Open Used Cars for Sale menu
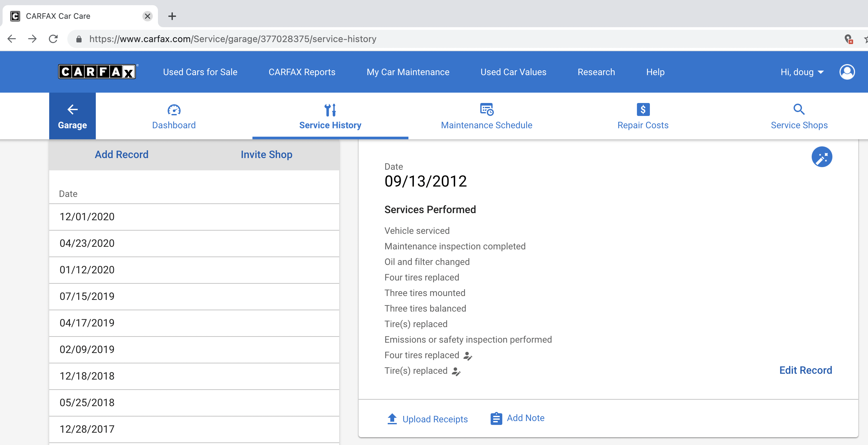The width and height of the screenshot is (868, 445). (x=200, y=72)
